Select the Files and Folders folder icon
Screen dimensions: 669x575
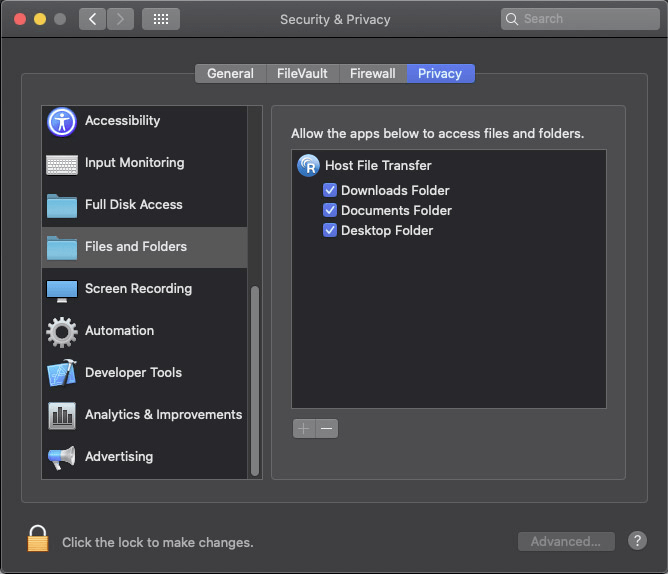click(x=62, y=248)
